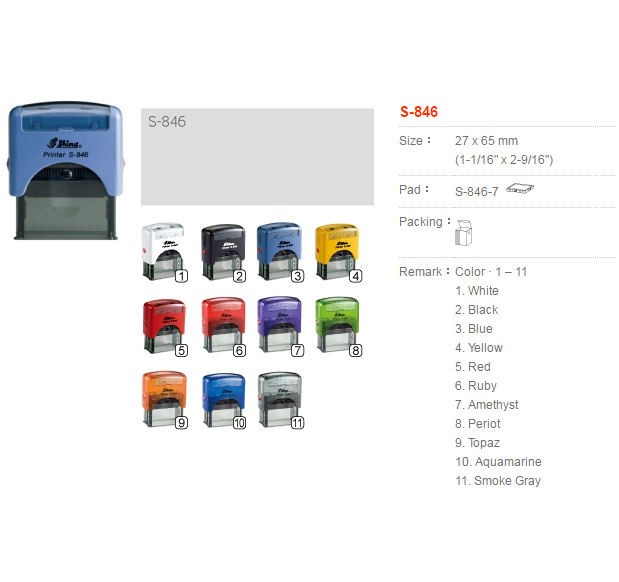Viewport: 619px width, 582px height.
Task: Select the red stamp thumbnail numbered 5
Action: pyautogui.click(x=165, y=327)
